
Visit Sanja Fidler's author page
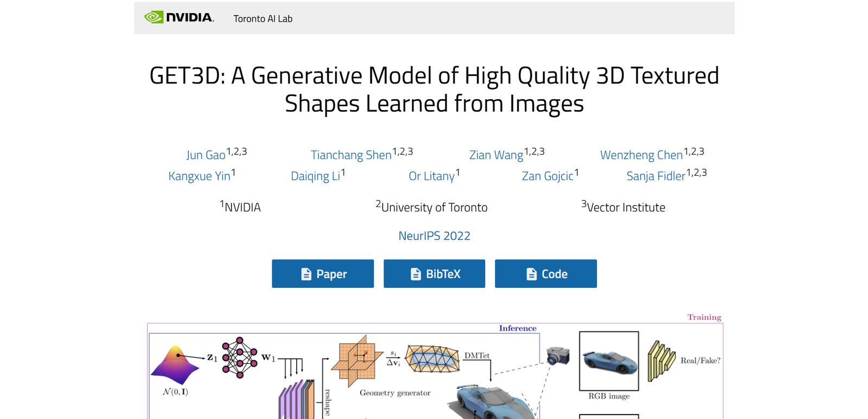tap(655, 176)
